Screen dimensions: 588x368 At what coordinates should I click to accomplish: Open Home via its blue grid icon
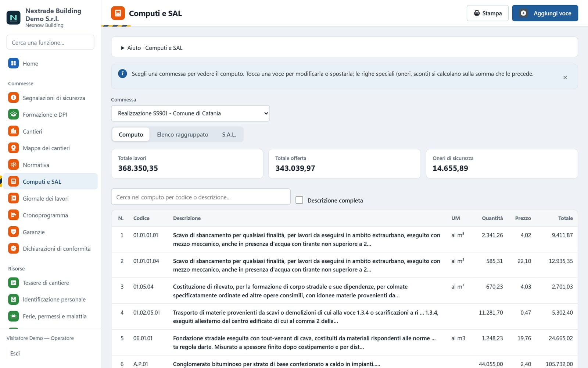14,63
